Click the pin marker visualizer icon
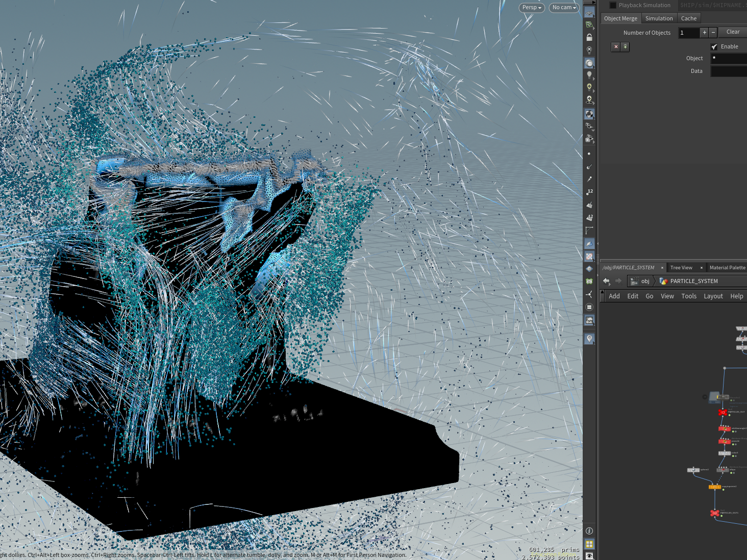 589,339
